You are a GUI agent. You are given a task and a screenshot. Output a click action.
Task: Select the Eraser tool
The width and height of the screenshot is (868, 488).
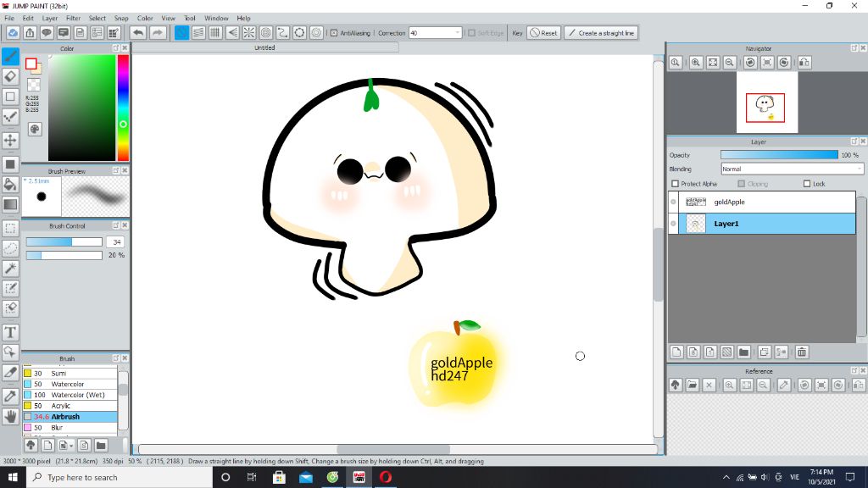(x=10, y=76)
